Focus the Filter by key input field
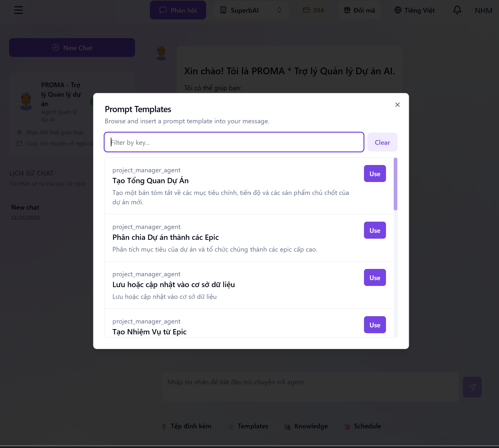Viewport: 499px width, 448px height. pyautogui.click(x=234, y=142)
